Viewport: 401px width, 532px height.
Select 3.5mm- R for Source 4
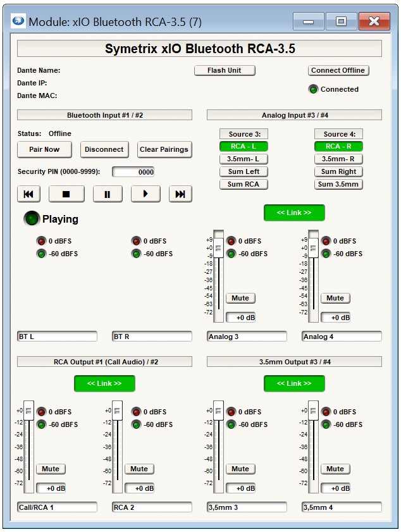[338, 159]
